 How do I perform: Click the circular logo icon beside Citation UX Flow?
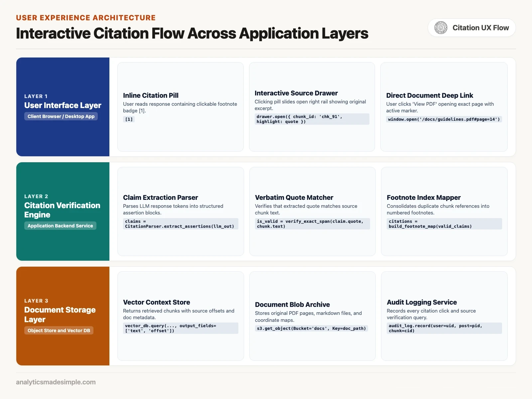[441, 28]
